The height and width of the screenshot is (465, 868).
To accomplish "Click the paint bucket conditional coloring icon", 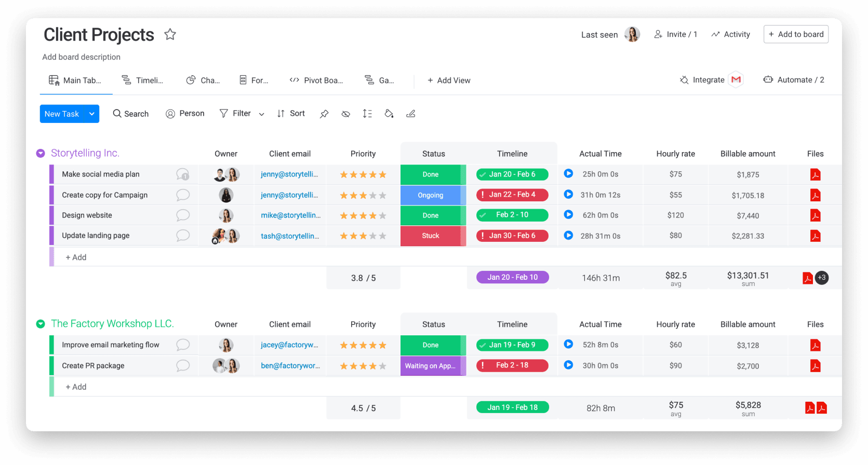I will coord(389,114).
